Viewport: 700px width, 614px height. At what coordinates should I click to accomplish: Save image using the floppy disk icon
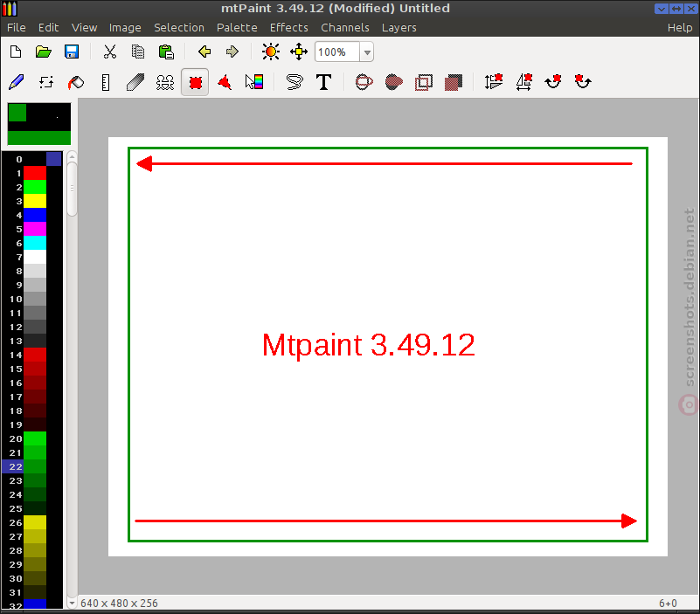tap(72, 52)
